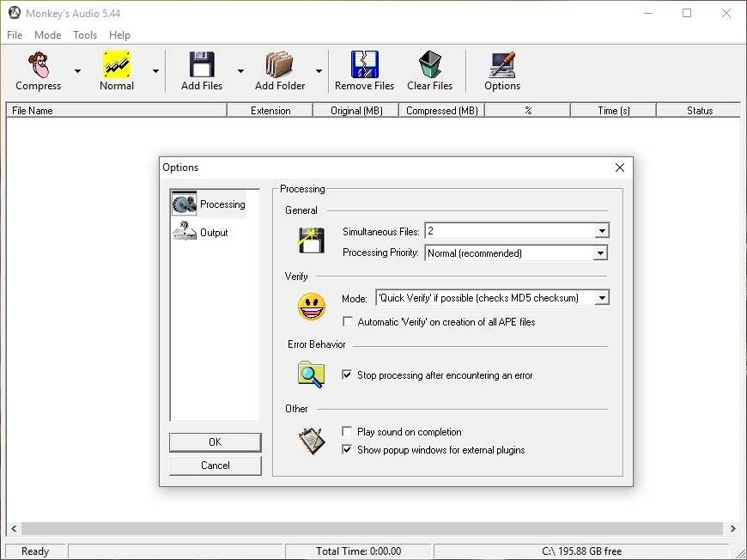Click the C:\ 195.88 GB free status text

coord(581,551)
